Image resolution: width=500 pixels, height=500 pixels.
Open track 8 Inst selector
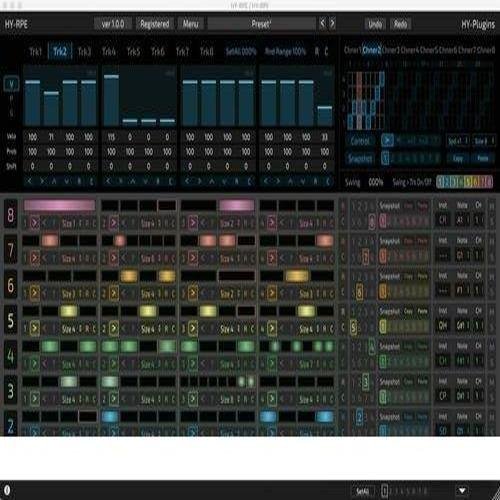[x=443, y=220]
